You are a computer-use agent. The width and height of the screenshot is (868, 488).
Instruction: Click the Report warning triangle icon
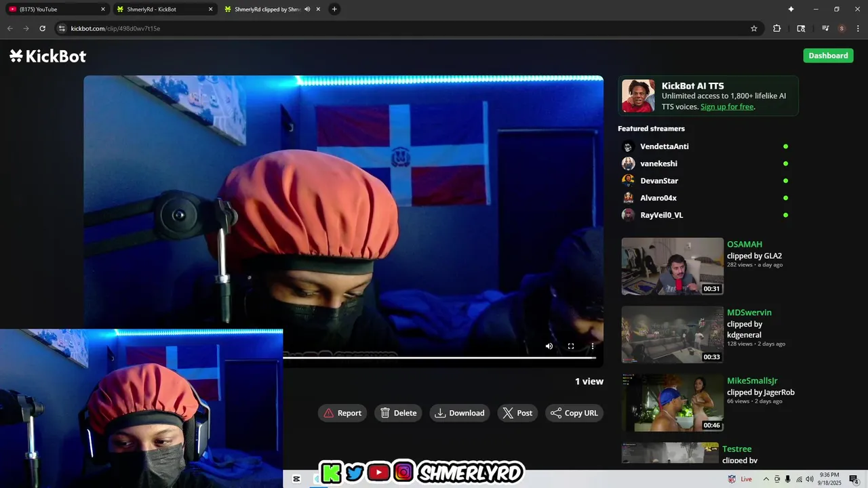coord(329,413)
